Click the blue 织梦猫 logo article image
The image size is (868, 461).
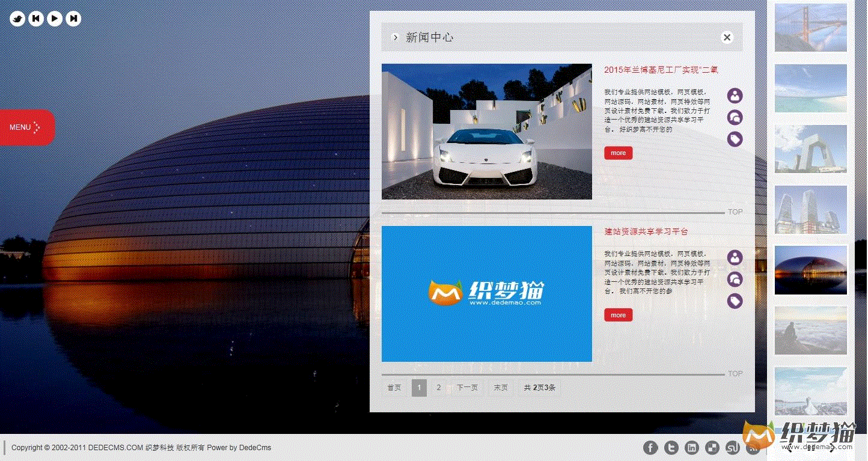click(x=487, y=294)
